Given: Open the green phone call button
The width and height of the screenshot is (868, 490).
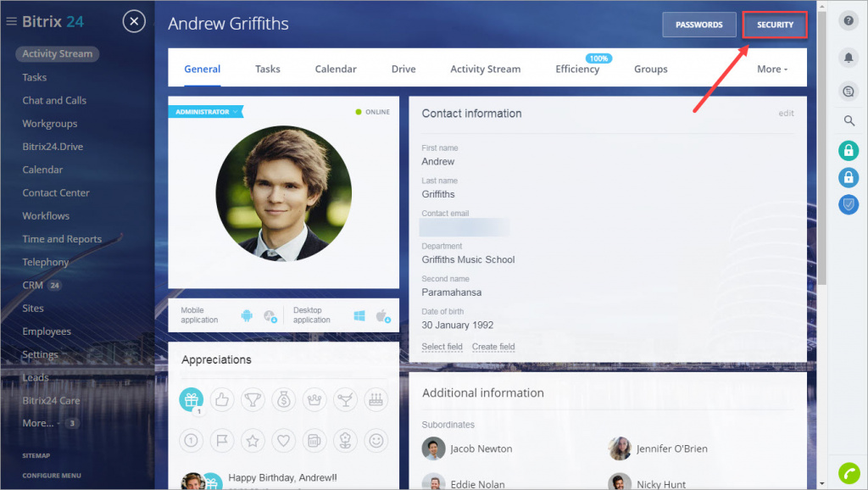Looking at the screenshot, I should coord(849,473).
